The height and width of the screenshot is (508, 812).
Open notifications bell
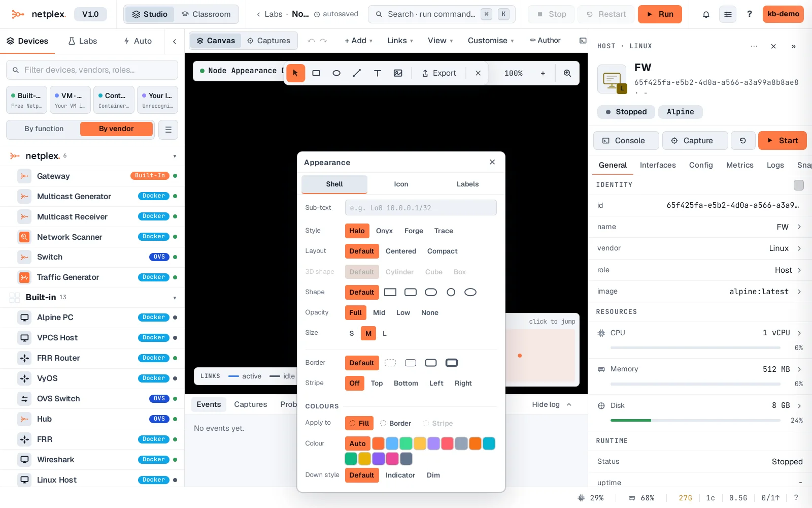coord(706,14)
